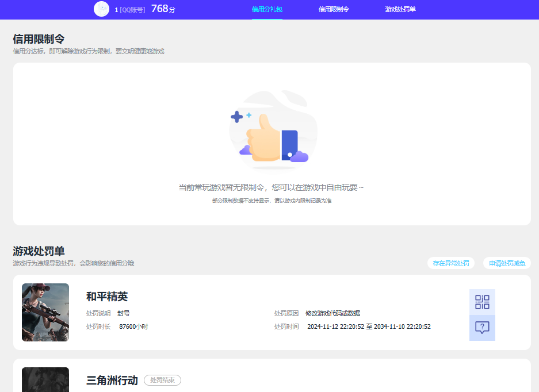Click the 修改游戏代码或数据 penalty reason

[332, 313]
